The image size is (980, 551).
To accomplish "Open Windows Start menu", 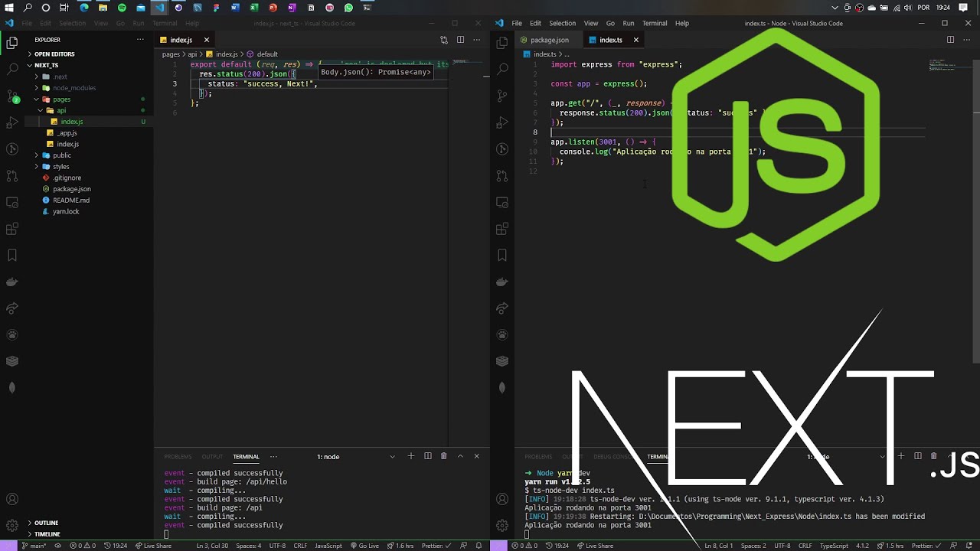I will (x=8, y=8).
